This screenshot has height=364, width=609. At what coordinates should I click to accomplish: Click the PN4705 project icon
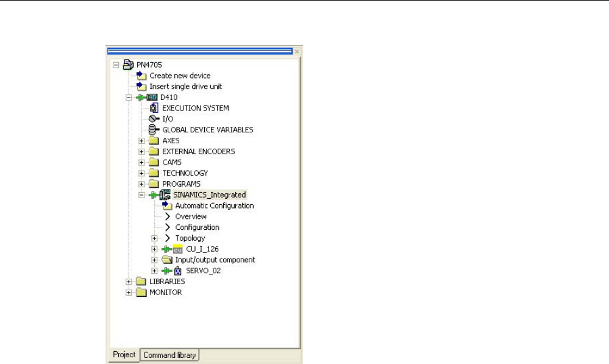click(128, 65)
